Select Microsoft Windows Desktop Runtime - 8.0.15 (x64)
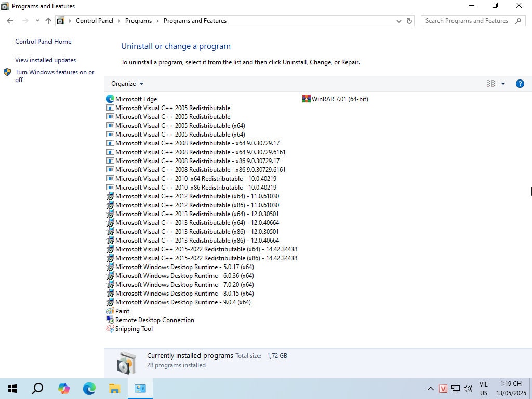The height and width of the screenshot is (399, 532). (x=180, y=294)
